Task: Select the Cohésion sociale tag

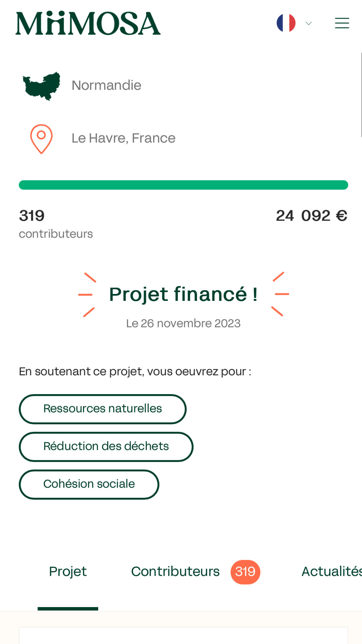Action: click(x=89, y=484)
